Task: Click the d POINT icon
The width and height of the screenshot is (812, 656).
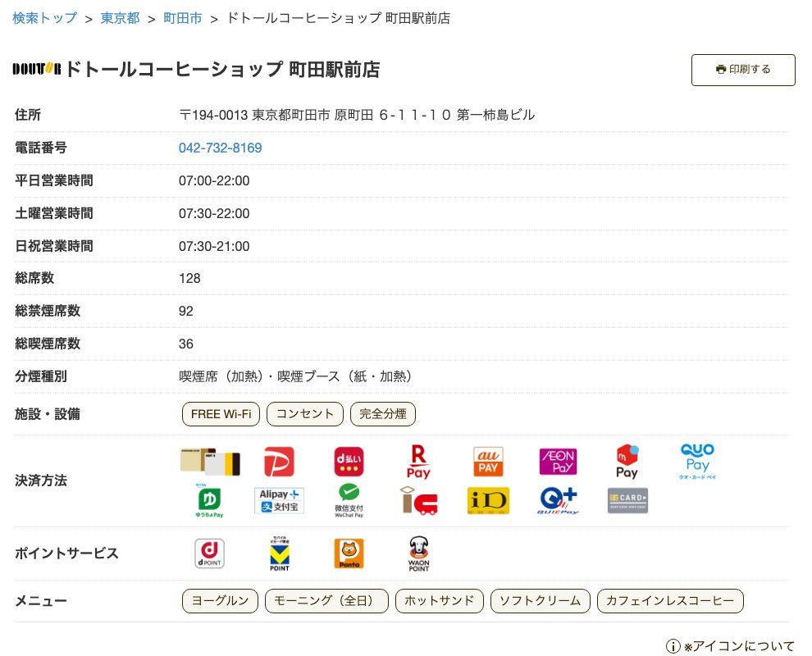Action: coord(209,553)
